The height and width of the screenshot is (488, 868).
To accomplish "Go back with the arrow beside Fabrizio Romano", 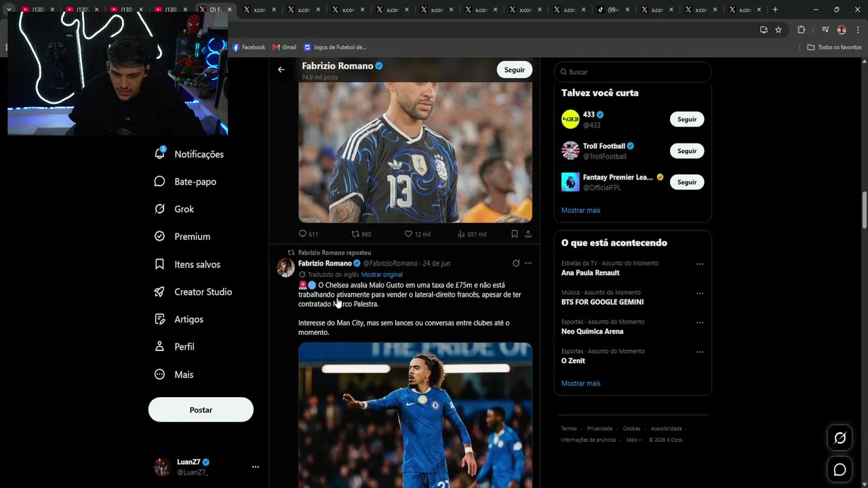I will coord(281,69).
